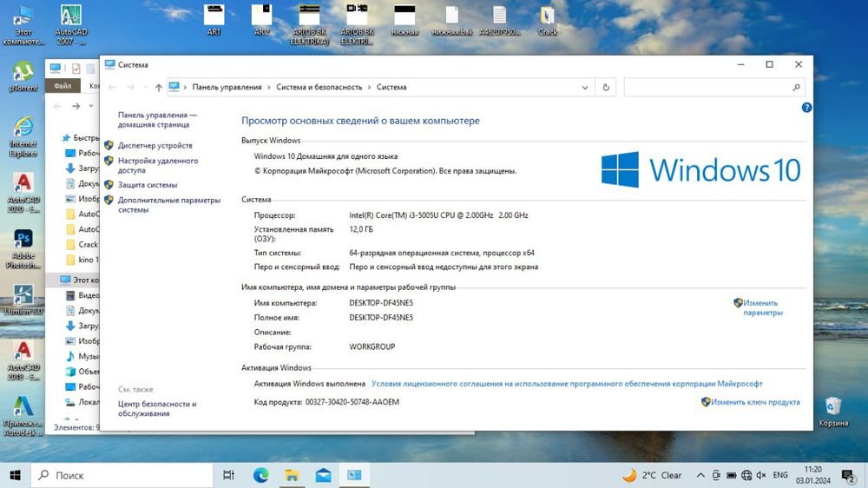Expand the address bar history dropdown

584,87
